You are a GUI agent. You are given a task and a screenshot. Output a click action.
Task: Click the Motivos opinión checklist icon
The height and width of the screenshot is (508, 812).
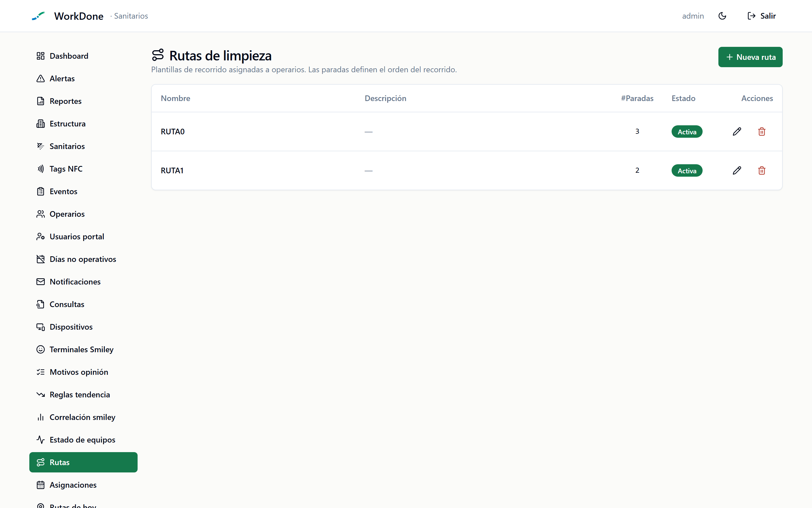[41, 372]
